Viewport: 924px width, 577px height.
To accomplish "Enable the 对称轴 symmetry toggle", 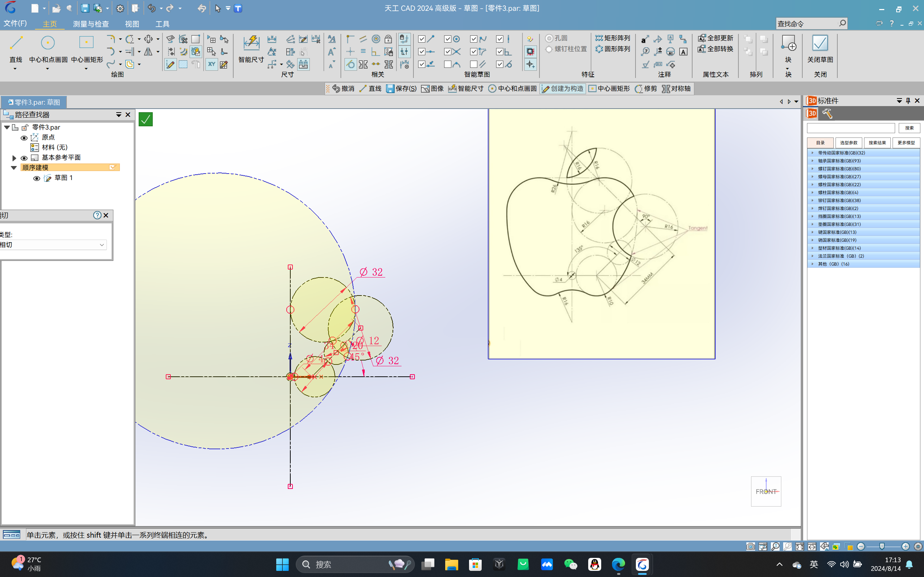I will (678, 88).
